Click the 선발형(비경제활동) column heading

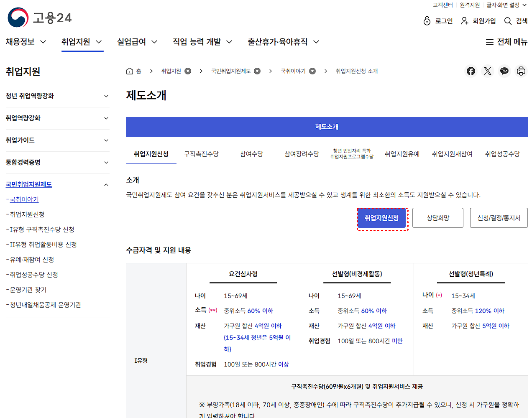(x=357, y=274)
